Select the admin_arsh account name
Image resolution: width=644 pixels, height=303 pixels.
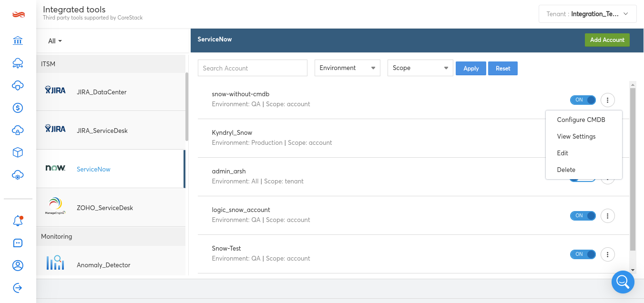(x=229, y=171)
